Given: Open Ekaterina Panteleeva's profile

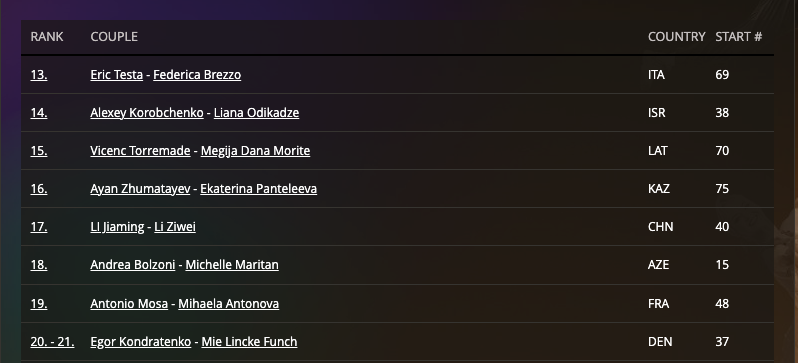Looking at the screenshot, I should [259, 189].
